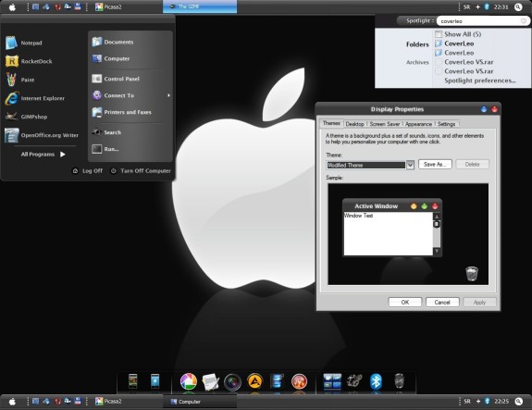
Task: Open the Run... dialog entry
Action: coord(105,149)
